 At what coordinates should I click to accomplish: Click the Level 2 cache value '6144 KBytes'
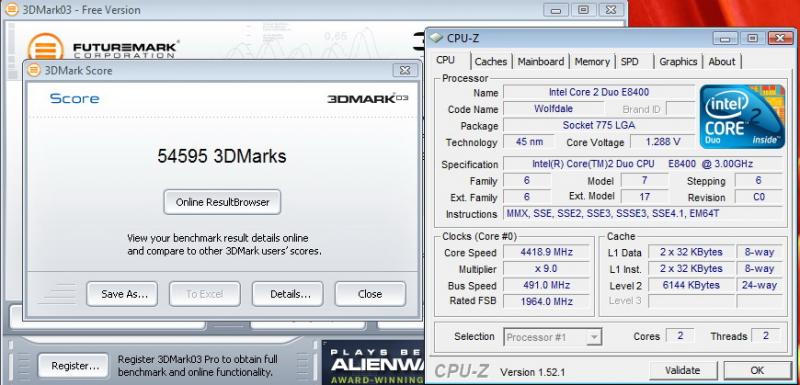coord(691,285)
